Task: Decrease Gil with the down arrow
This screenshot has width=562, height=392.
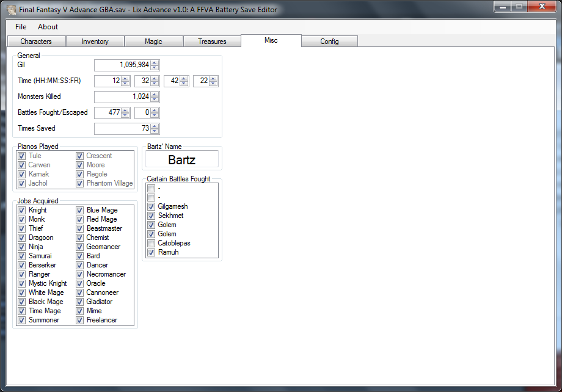Action: pos(155,68)
